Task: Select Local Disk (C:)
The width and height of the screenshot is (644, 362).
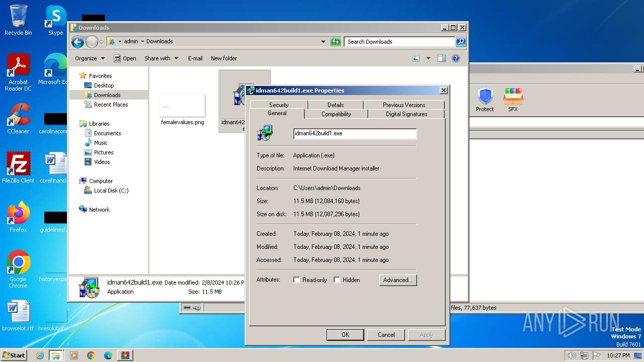Action: [111, 191]
